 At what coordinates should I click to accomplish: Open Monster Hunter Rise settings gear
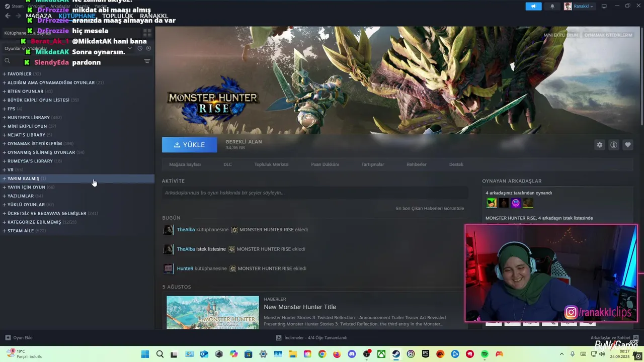click(600, 145)
